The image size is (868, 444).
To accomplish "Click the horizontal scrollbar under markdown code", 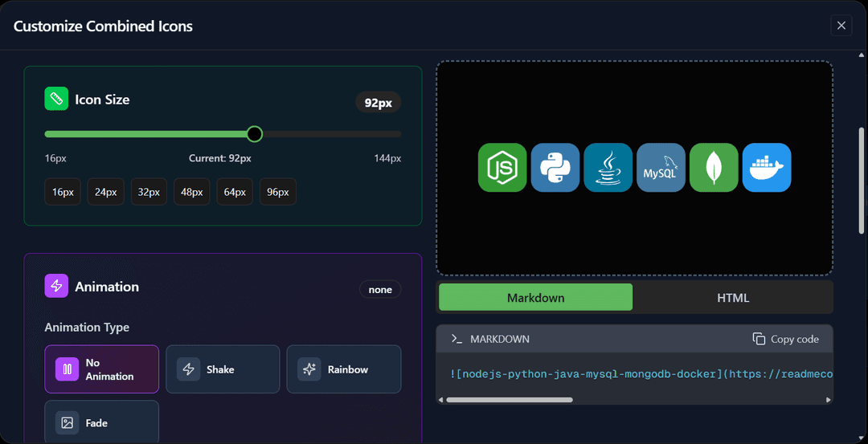I will click(510, 400).
